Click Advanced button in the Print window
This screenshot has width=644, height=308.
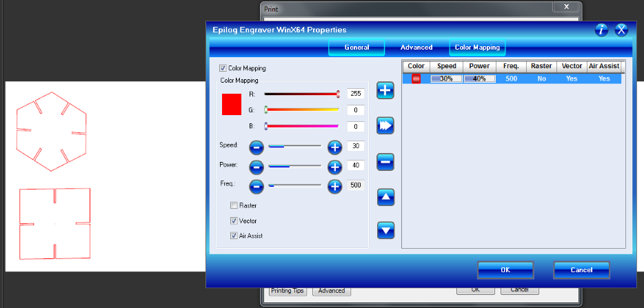(x=332, y=291)
